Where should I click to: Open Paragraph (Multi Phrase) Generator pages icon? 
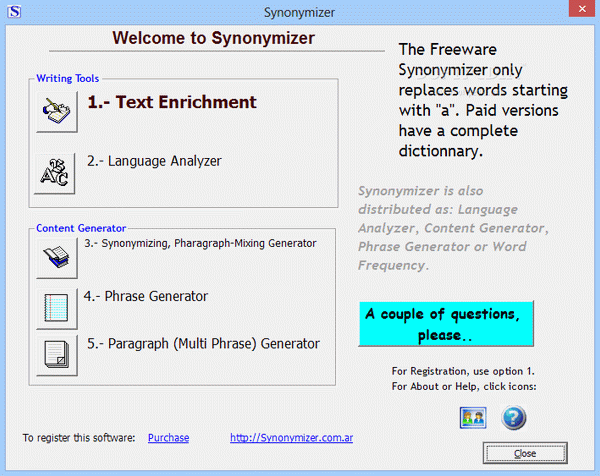point(57,355)
